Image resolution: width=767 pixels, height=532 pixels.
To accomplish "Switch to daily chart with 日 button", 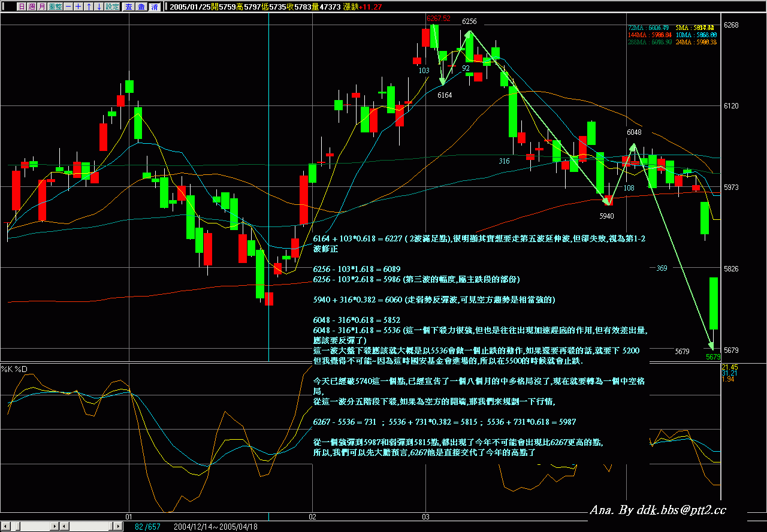I will click(x=22, y=7).
